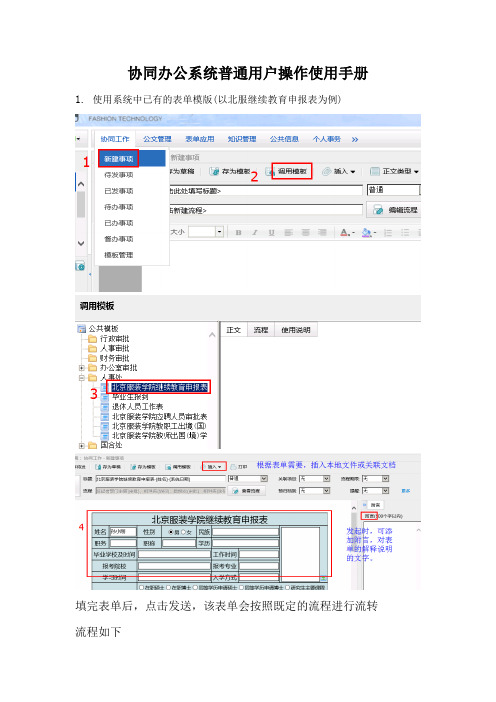Switch to the 正文 tab in template dialog
Image resolution: width=496 pixels, height=702 pixels.
[x=234, y=330]
